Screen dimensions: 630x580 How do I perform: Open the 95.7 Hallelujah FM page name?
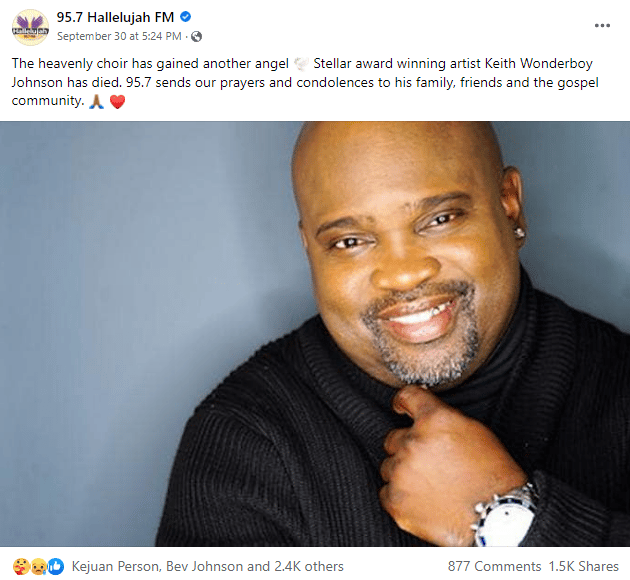(x=115, y=17)
